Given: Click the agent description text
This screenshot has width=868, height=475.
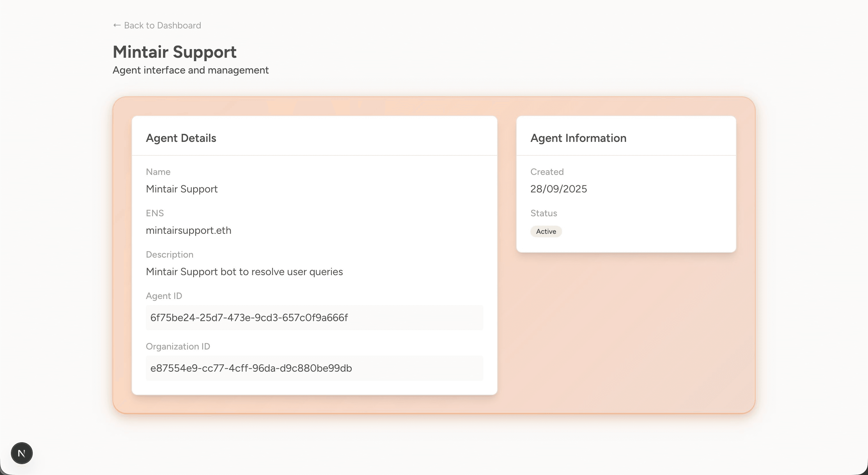Looking at the screenshot, I should pos(244,272).
